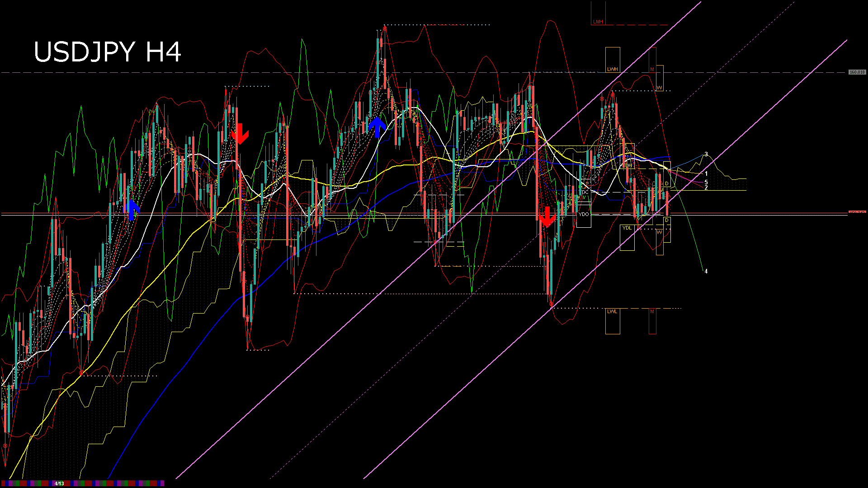
Task: Click the 4/13 date marker on the bottom bar
Action: coord(59,483)
